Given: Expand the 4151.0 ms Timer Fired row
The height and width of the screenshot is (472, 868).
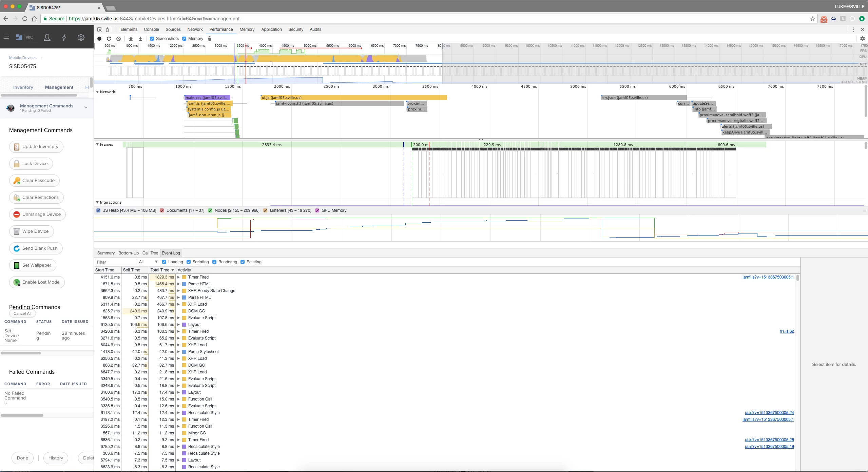Looking at the screenshot, I should [178, 277].
